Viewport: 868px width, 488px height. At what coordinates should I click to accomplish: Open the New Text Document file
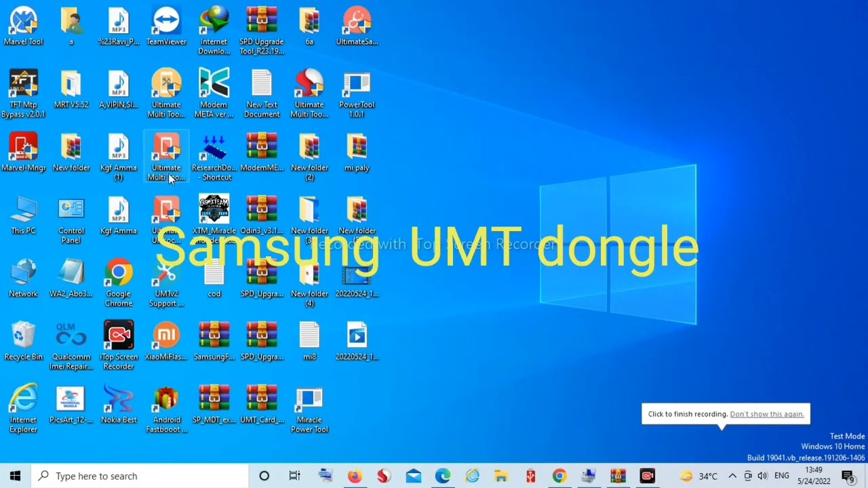pos(262,94)
